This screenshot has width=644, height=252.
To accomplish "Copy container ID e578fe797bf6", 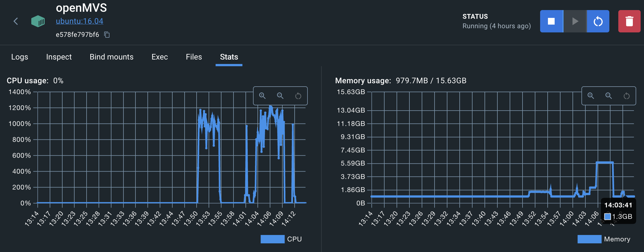I will point(107,35).
